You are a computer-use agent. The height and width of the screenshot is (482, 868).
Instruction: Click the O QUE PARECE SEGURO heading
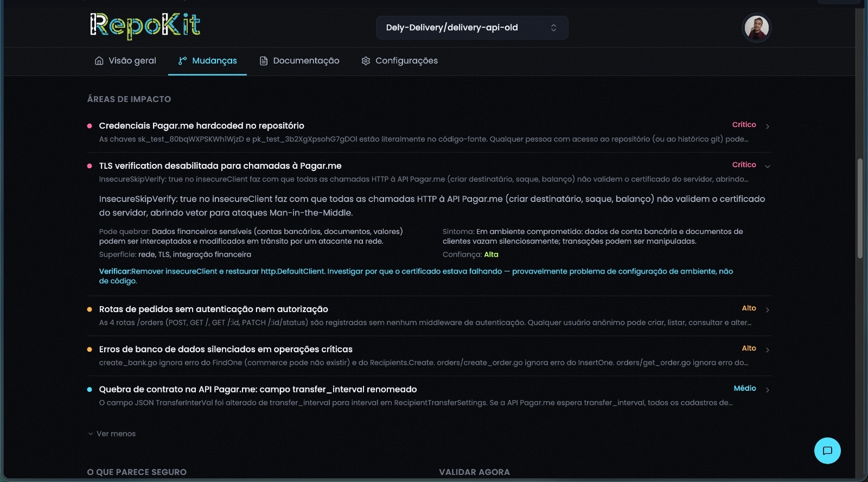click(137, 472)
